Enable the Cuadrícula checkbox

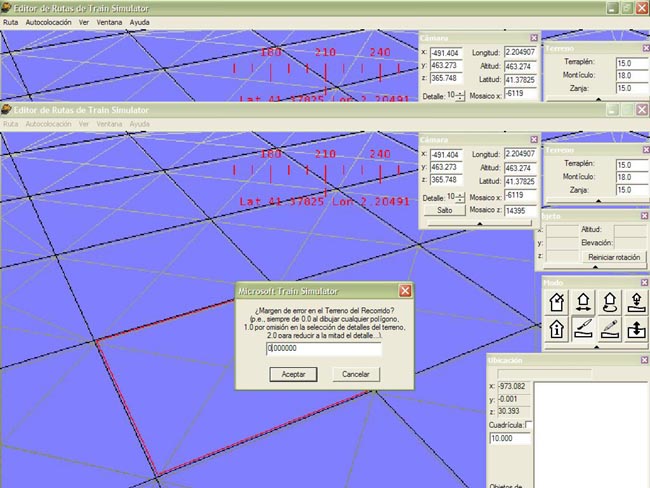pyautogui.click(x=529, y=425)
